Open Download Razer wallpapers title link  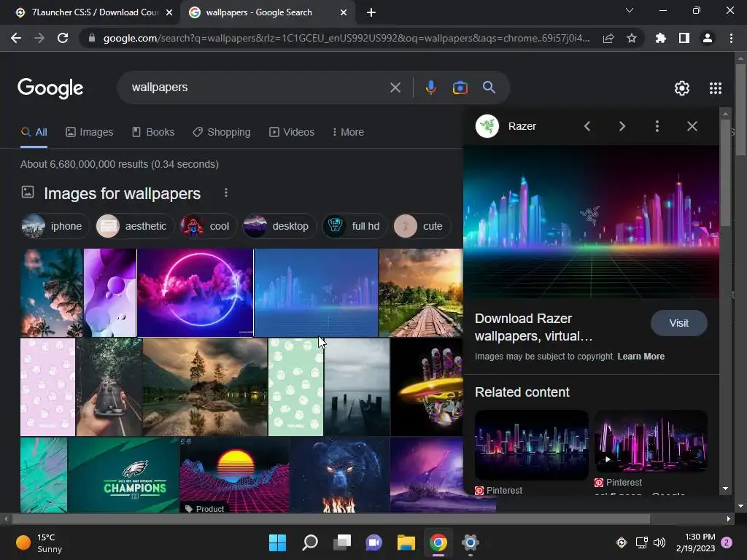click(x=534, y=327)
